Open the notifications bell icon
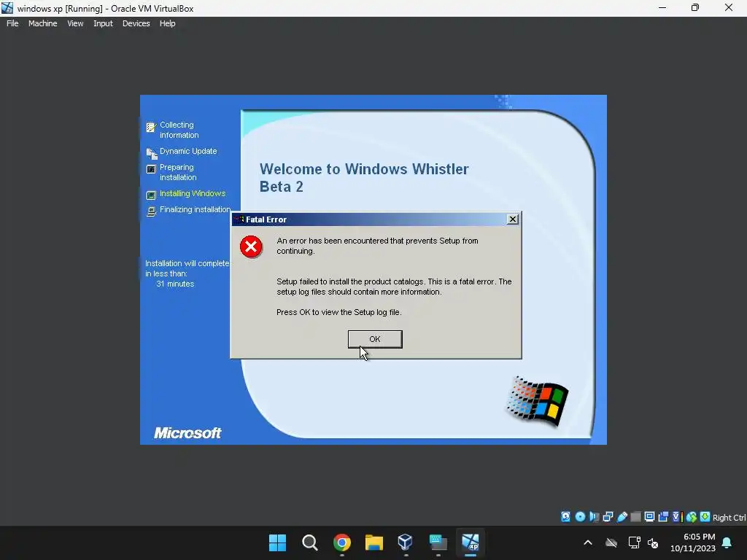Screen dimensions: 747x560 click(x=727, y=542)
